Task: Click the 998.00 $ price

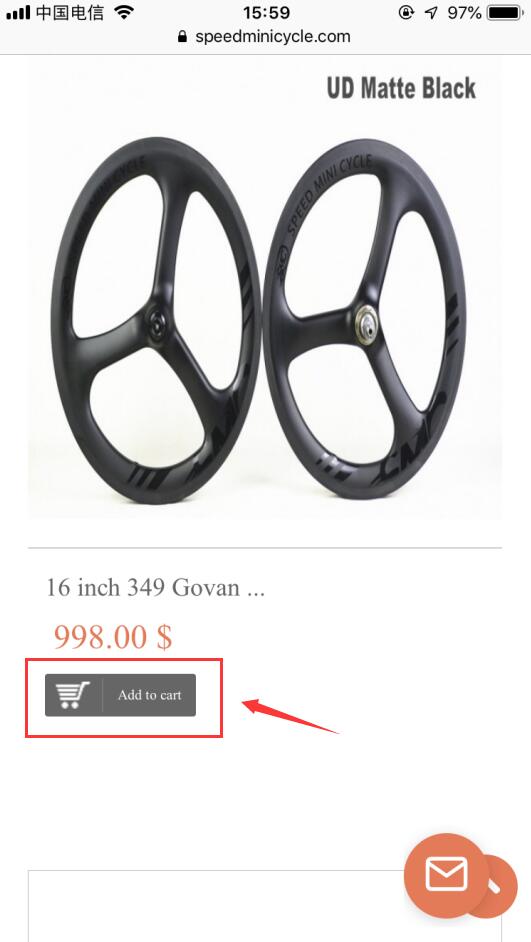Action: pos(113,637)
